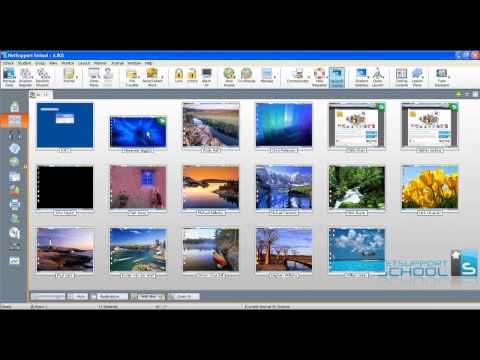The image size is (480, 360).
Task: Click the Co-Browse globe icon
Action: (x=247, y=75)
